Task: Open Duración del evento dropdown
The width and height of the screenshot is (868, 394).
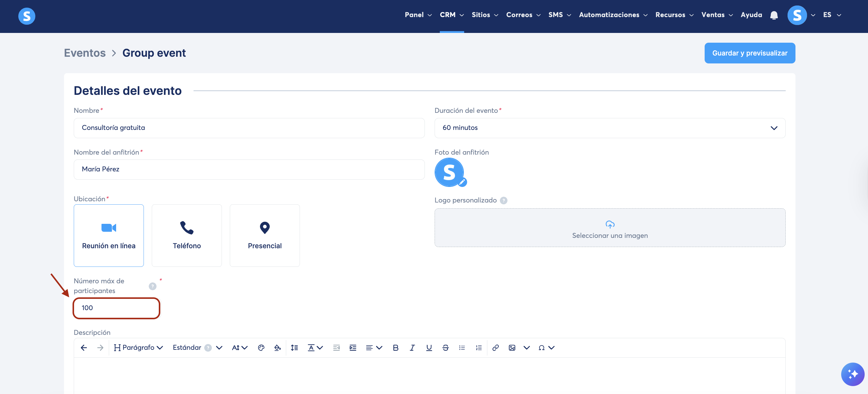Action: (610, 128)
